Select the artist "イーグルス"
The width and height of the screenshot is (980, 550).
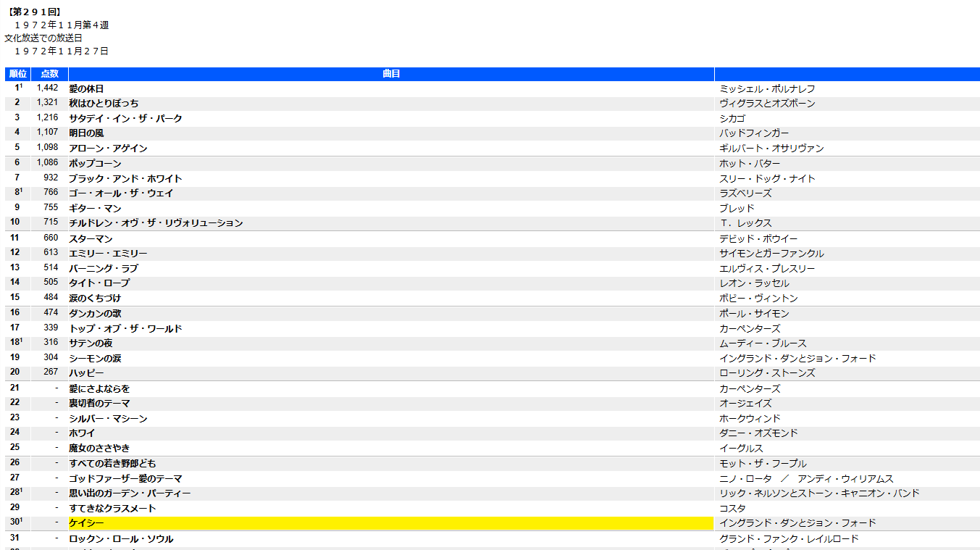click(741, 449)
